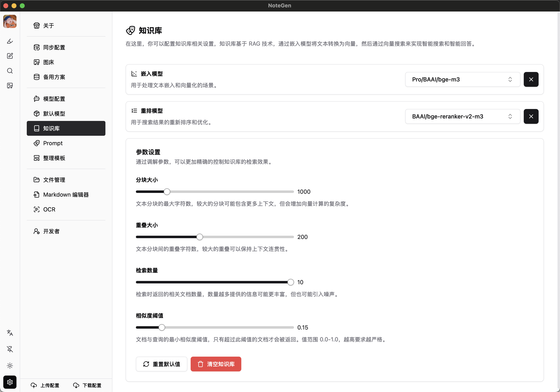This screenshot has width=560, height=392.
Task: Click the 默认模型 cube icon
Action: 37,114
